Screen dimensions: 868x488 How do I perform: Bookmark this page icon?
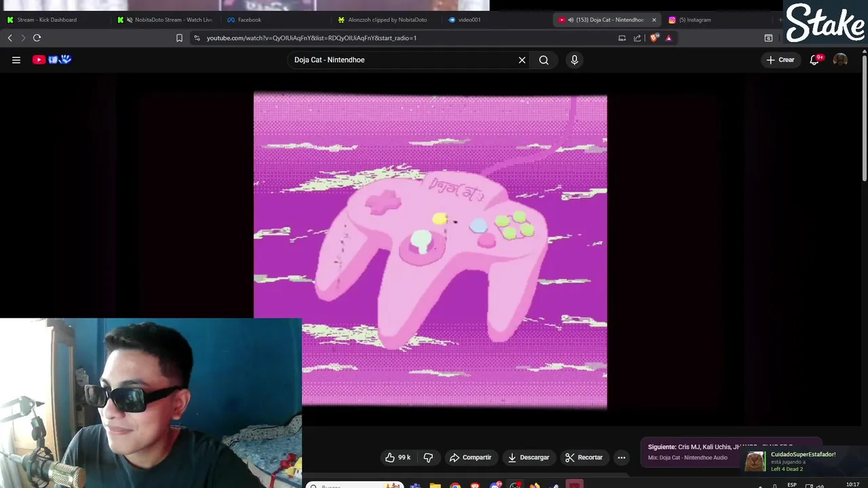[x=179, y=38]
